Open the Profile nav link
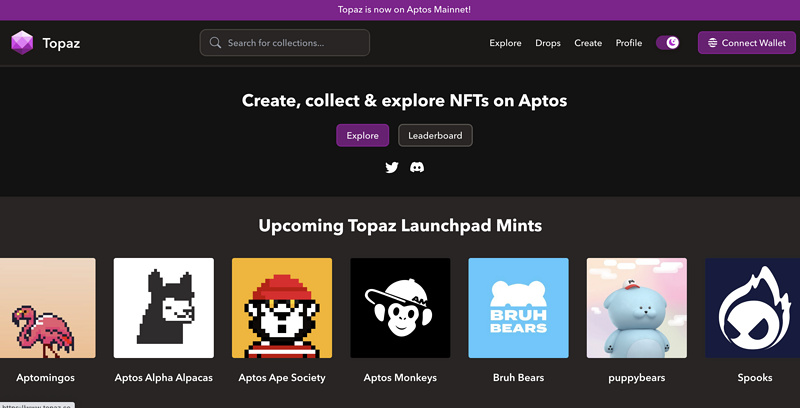800x408 pixels. coord(629,43)
